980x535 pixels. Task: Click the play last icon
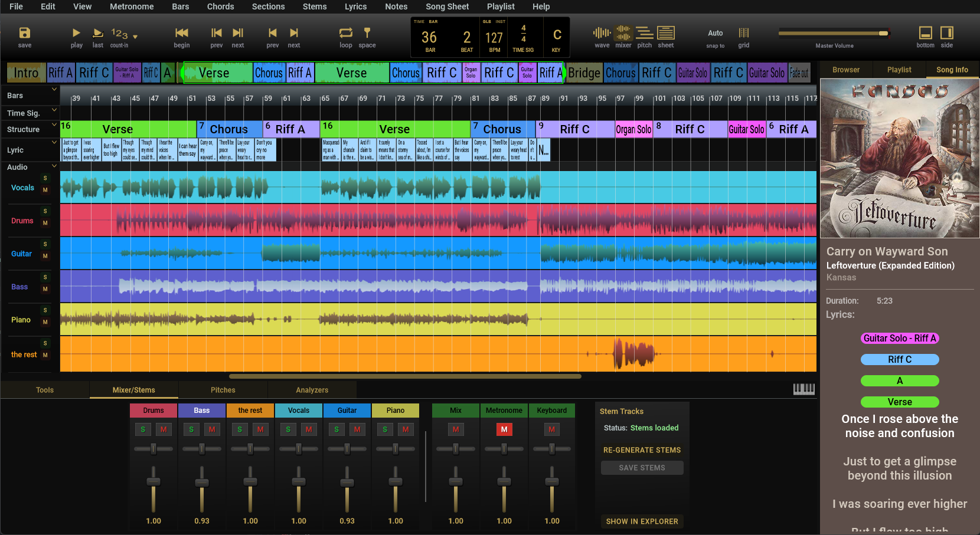pyautogui.click(x=98, y=33)
